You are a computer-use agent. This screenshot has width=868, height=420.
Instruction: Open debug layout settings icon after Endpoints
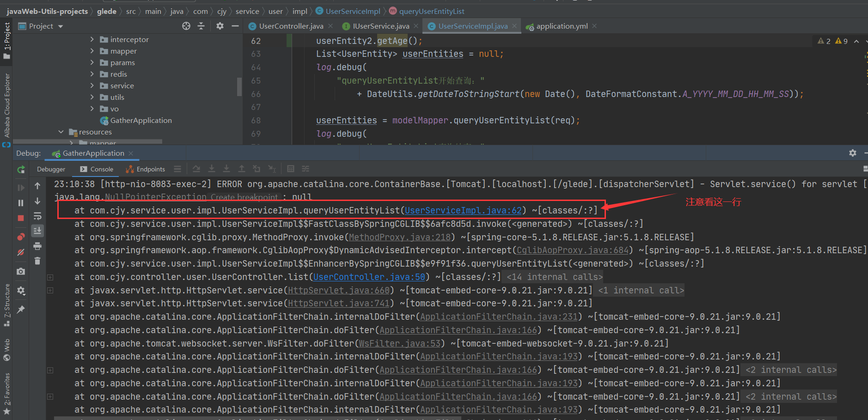coord(177,169)
